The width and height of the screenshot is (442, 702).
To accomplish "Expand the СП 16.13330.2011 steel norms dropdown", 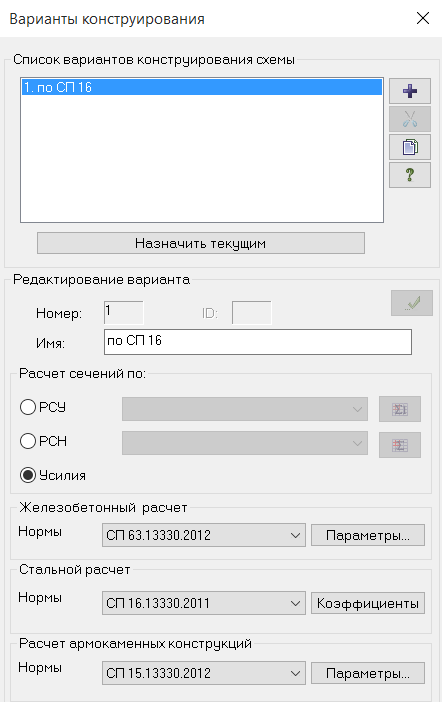I will pyautogui.click(x=204, y=603).
